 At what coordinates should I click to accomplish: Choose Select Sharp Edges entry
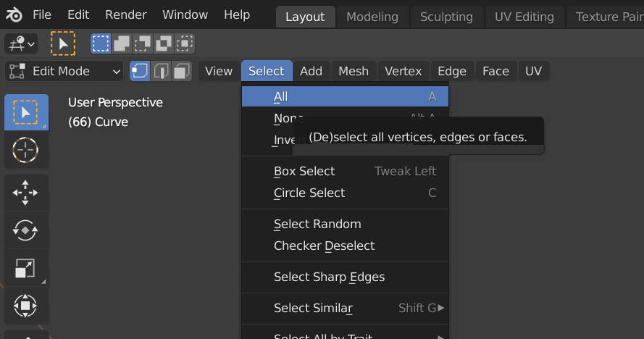click(x=345, y=277)
